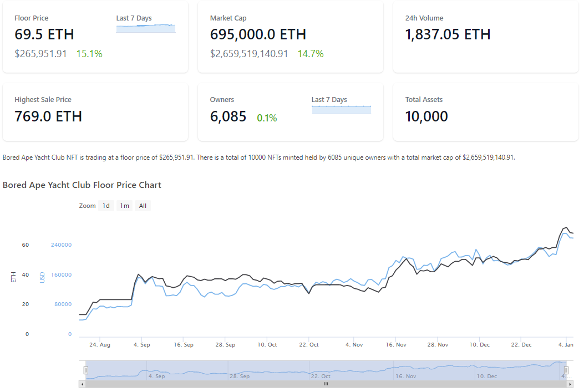Select the 6,085 owners count
This screenshot has width=584, height=392.
coord(228,116)
